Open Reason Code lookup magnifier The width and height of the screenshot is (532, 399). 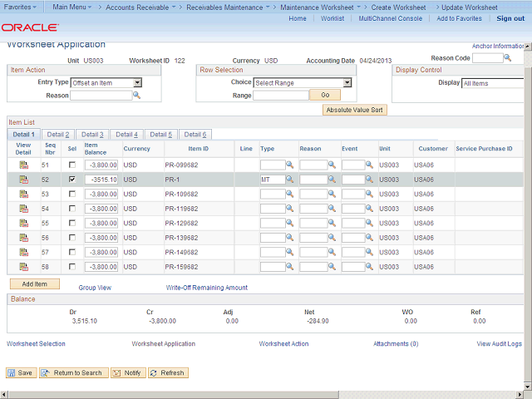click(509, 58)
